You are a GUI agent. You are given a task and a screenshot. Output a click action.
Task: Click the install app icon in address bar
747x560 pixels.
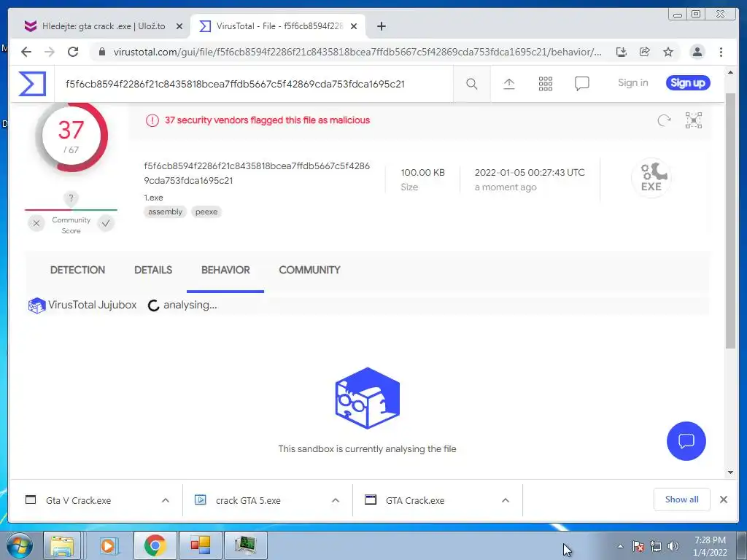pyautogui.click(x=622, y=52)
